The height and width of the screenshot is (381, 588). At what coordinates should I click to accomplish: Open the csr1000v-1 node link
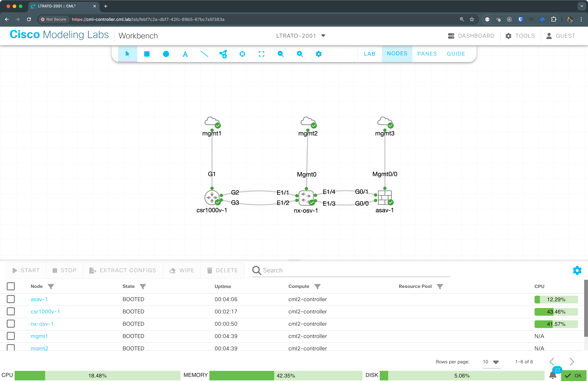45,312
